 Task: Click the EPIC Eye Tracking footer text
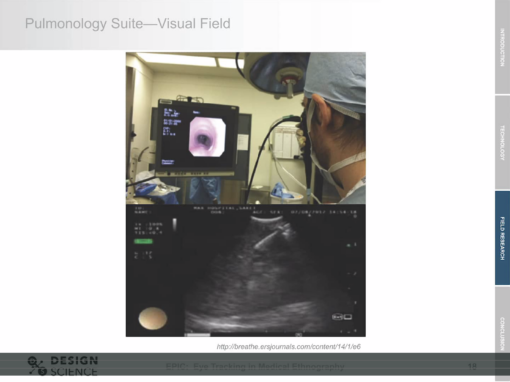(255, 367)
